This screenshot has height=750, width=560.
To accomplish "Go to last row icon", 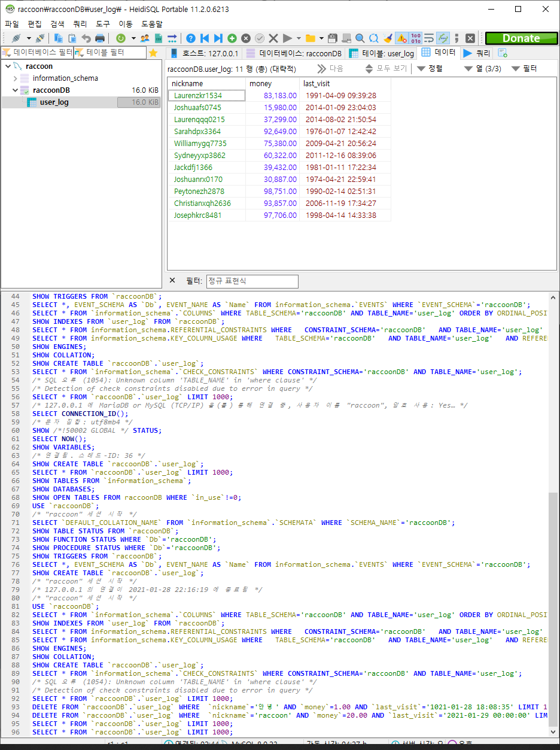I will click(218, 38).
